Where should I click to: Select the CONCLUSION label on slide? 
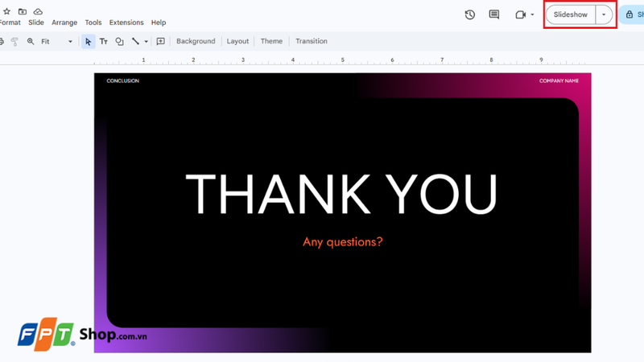[123, 81]
